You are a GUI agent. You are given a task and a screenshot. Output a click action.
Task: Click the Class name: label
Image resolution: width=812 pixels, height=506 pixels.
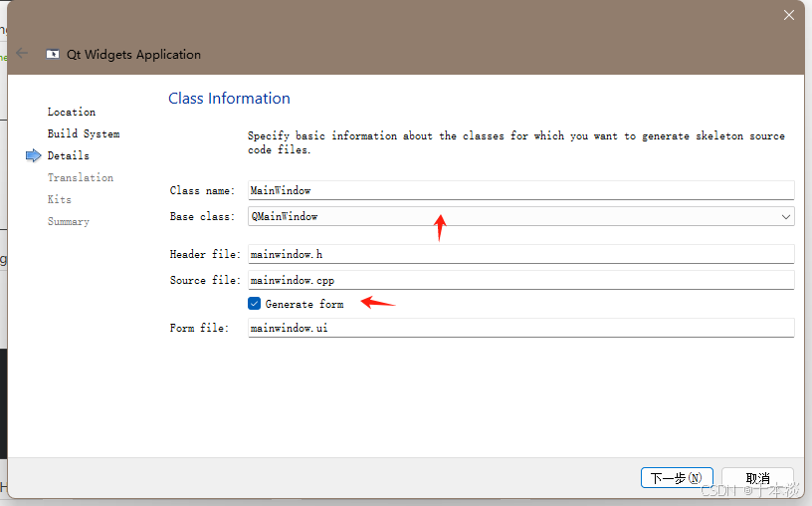tap(202, 191)
